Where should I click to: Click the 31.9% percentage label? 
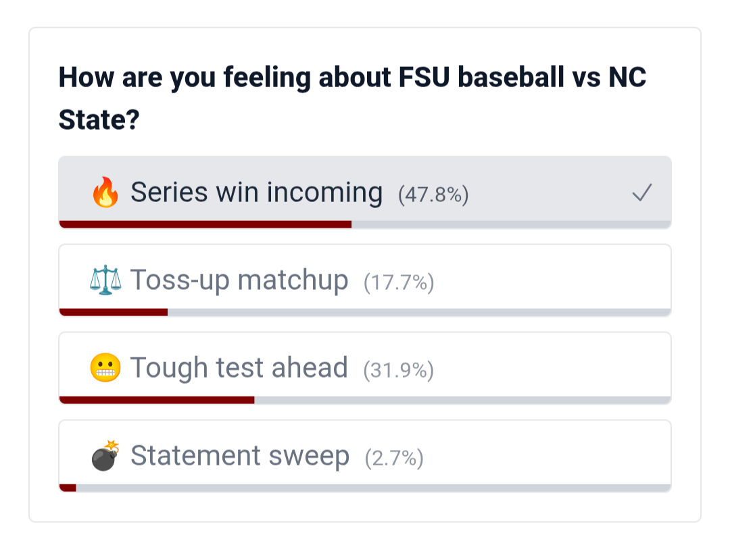(x=398, y=370)
